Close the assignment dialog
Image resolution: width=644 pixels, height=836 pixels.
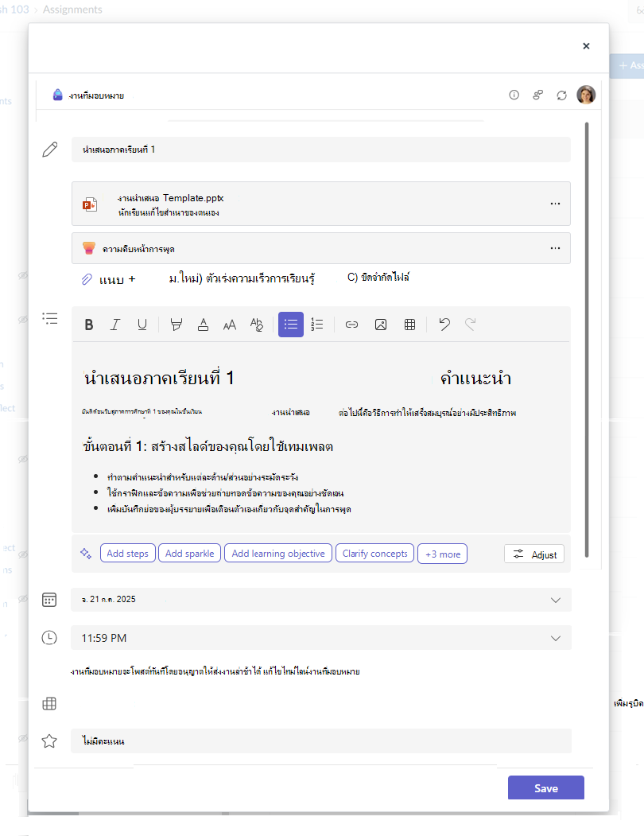tap(586, 46)
